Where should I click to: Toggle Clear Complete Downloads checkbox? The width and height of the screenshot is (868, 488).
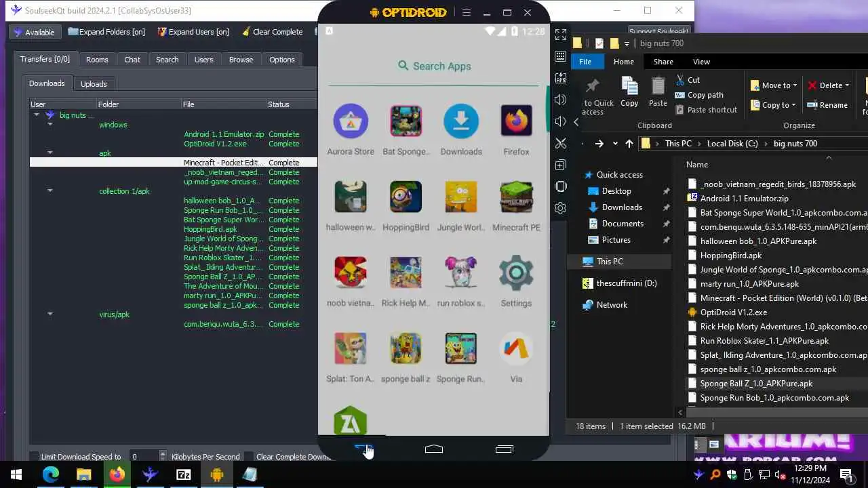(249, 457)
